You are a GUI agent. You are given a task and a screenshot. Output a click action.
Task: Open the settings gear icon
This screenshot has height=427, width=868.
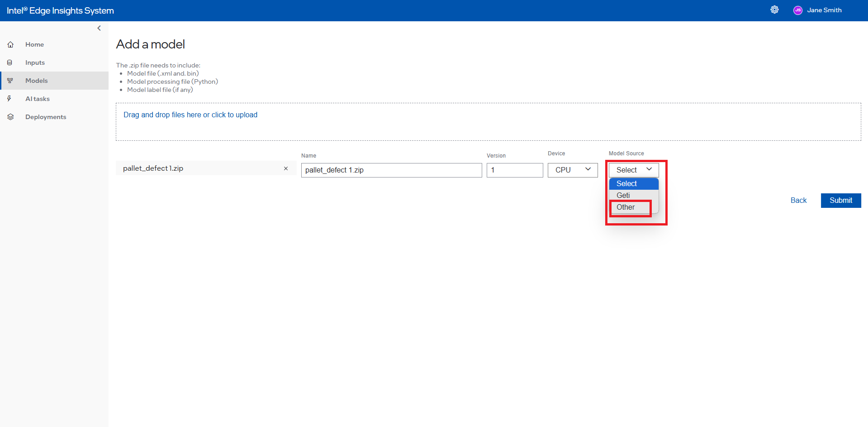point(774,10)
